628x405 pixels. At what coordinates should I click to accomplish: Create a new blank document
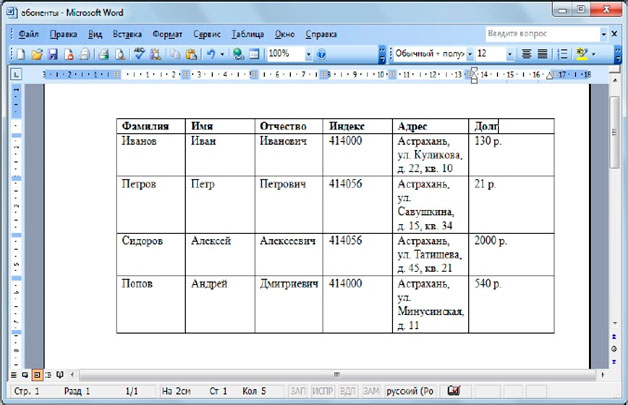tap(22, 53)
